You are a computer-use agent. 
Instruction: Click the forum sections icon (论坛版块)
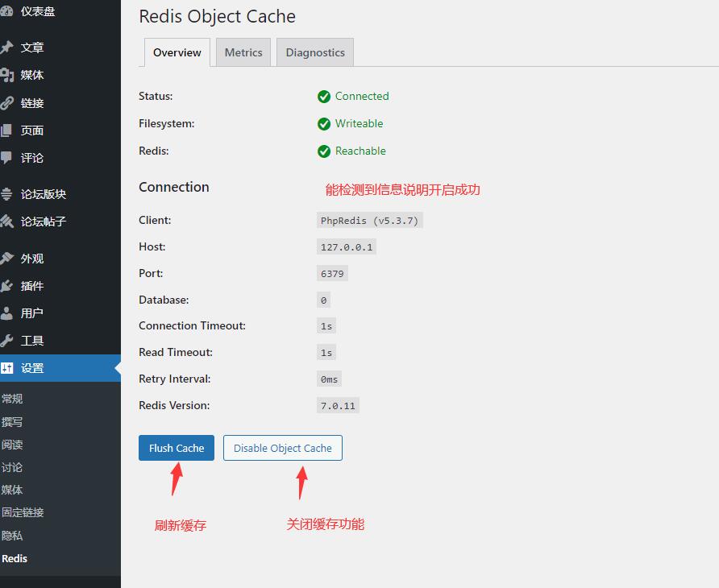[x=6, y=194]
